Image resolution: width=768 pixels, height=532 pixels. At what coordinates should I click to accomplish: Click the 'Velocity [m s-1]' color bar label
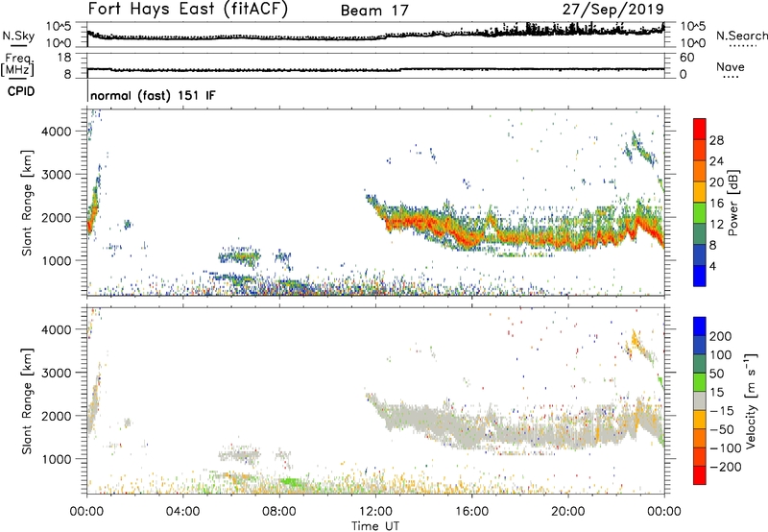click(x=751, y=400)
